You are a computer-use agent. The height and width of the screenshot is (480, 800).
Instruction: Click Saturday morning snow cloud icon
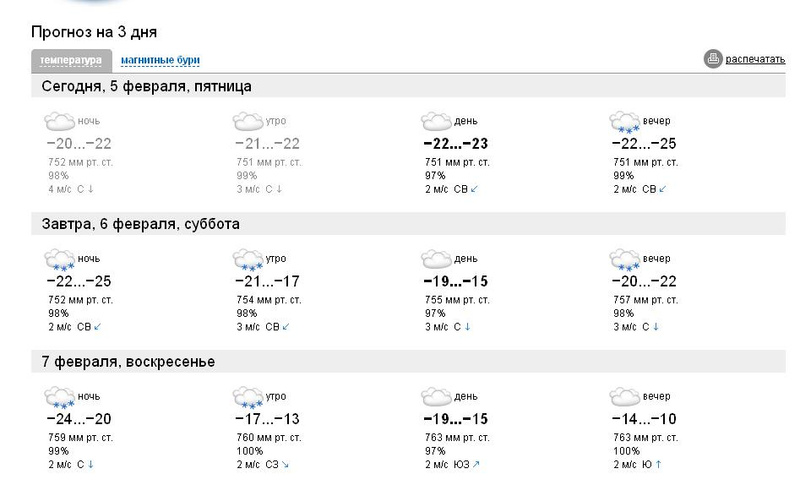click(247, 260)
